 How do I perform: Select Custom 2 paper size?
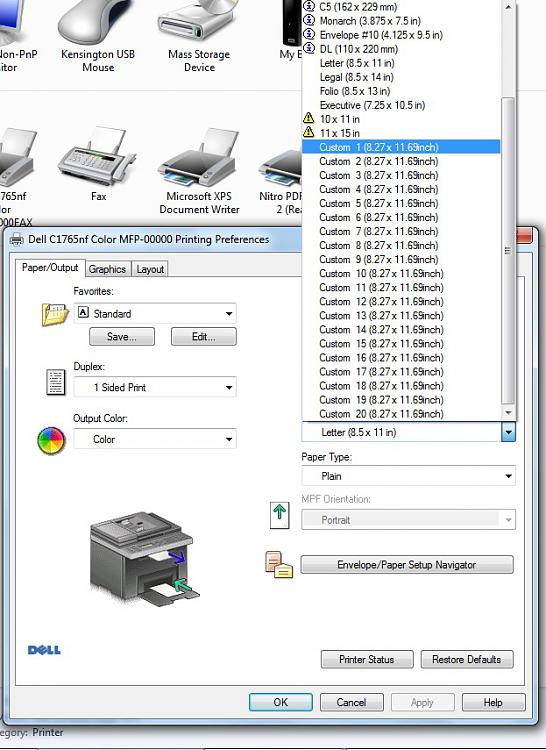(x=401, y=161)
